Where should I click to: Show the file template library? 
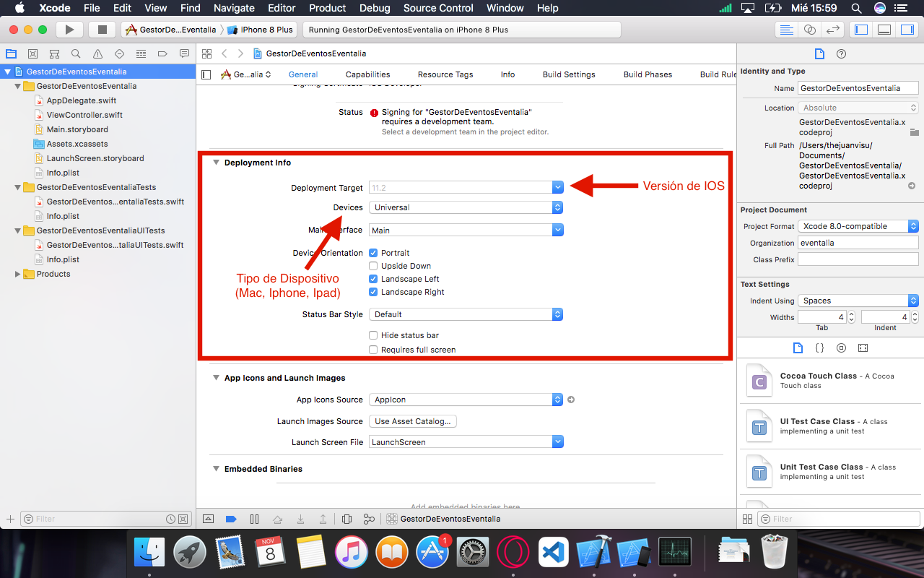(x=798, y=348)
